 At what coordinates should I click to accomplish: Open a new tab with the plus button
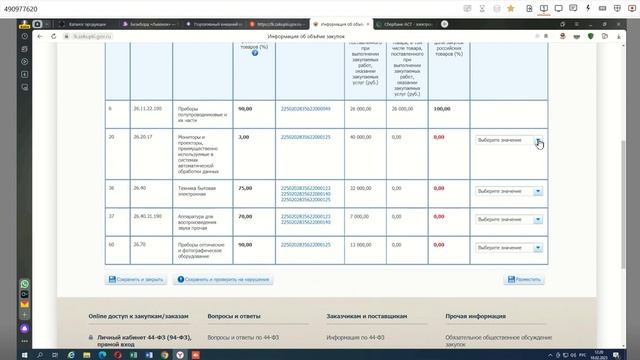click(x=444, y=24)
